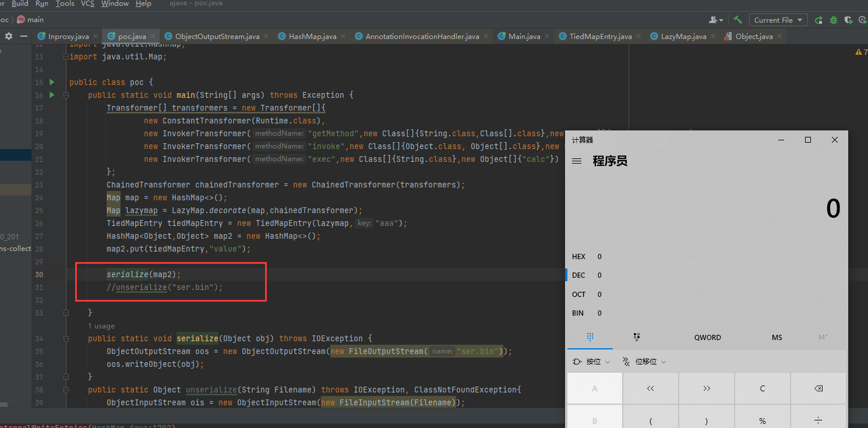Run the current file with the green Run icon

click(818, 20)
